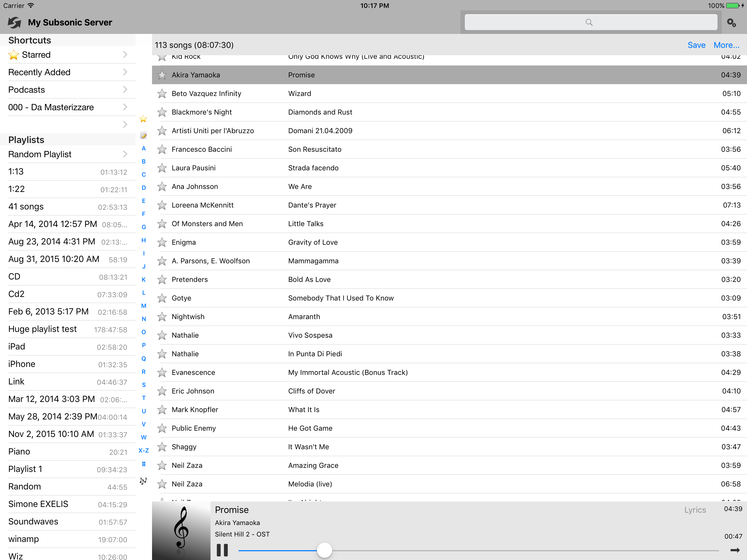Pause playback of Promise
Image resolution: width=747 pixels, height=560 pixels.
click(222, 550)
